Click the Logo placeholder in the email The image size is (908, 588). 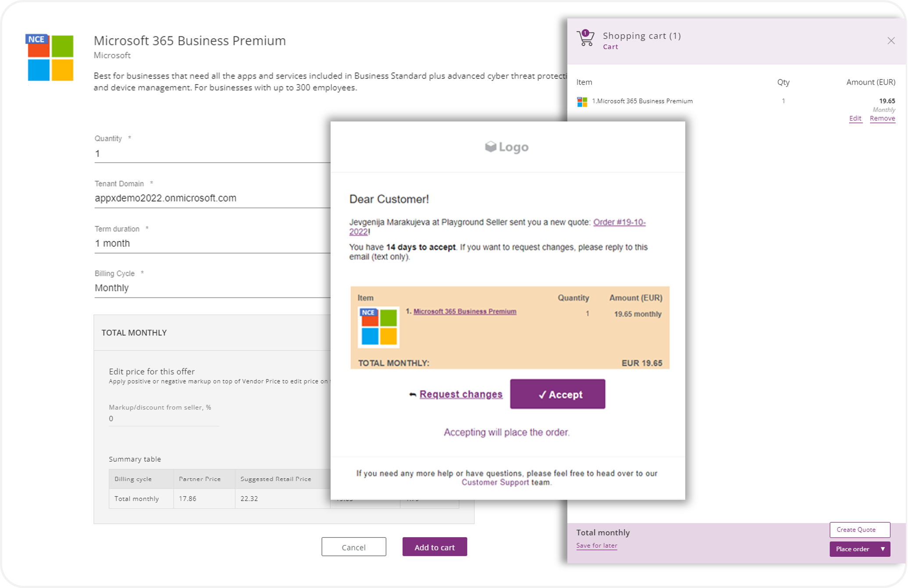point(507,147)
